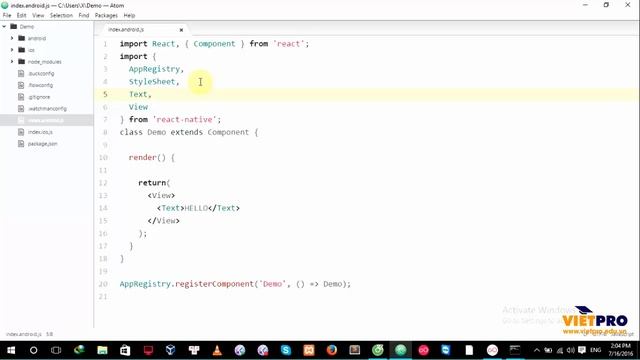Click the .watchmanconfig file icon
Viewport: 640px width, 360px height.
point(21,109)
